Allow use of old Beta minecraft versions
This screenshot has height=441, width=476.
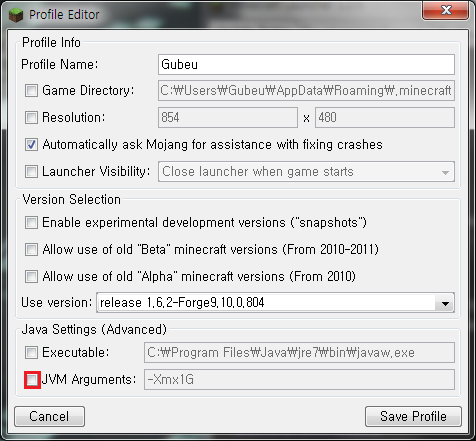point(31,249)
